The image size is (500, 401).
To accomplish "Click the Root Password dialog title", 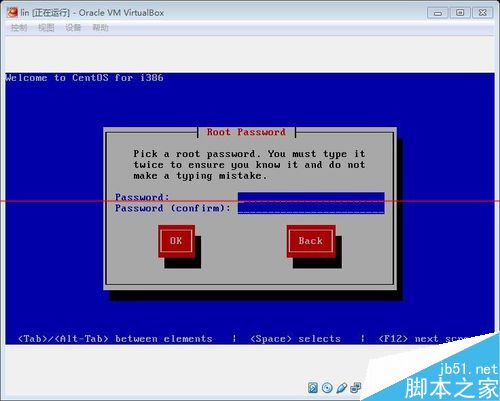I will [x=246, y=132].
